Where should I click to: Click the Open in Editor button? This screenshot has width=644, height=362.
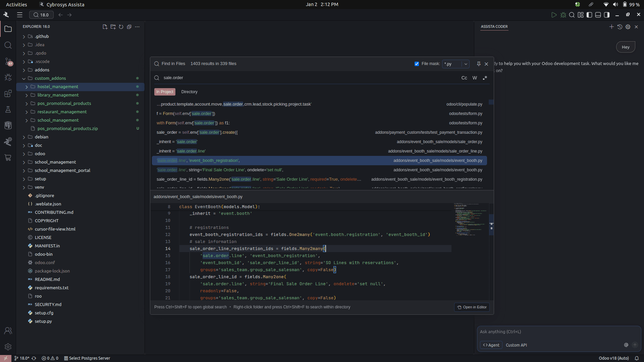(x=472, y=307)
